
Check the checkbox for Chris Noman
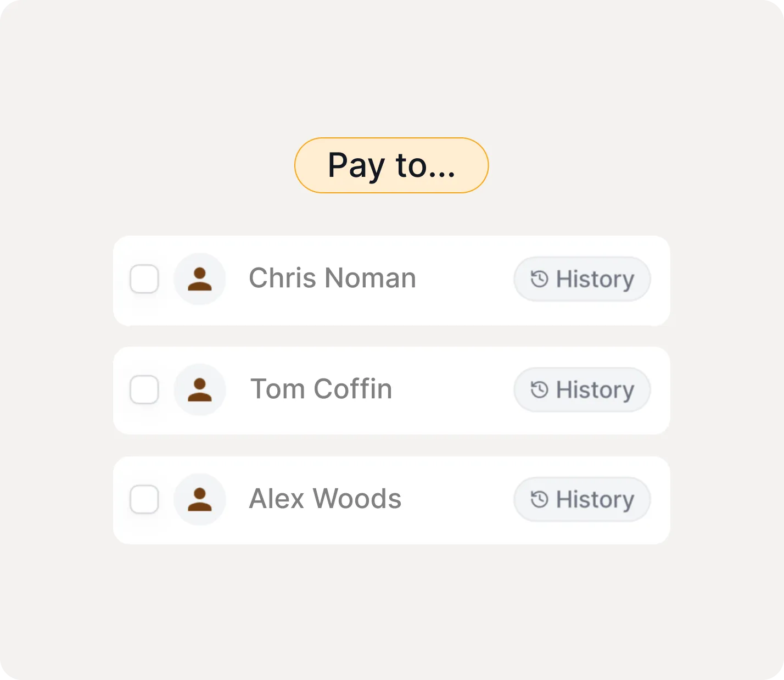(x=144, y=279)
